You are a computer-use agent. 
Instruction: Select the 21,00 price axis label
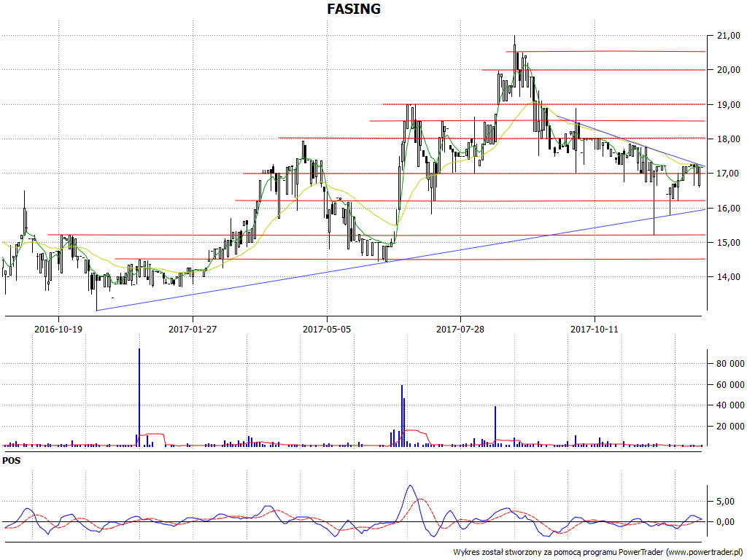(x=729, y=35)
